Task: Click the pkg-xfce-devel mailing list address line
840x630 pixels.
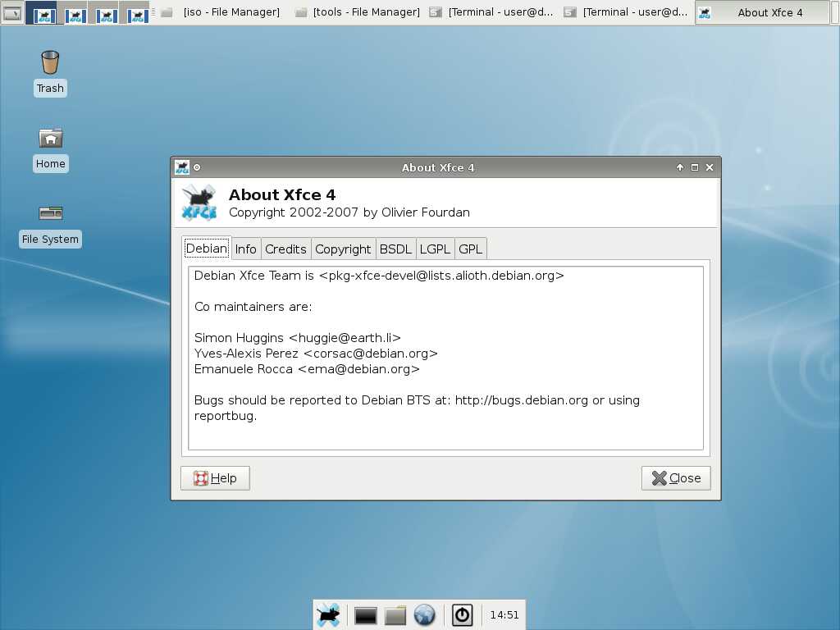Action: 379,276
